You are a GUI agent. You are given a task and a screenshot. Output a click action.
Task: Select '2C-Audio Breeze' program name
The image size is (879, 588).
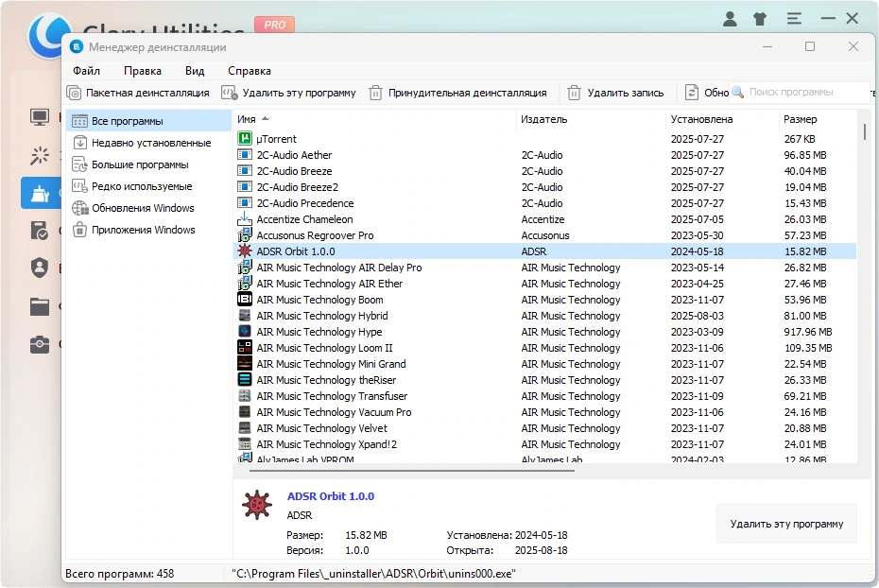tap(294, 171)
